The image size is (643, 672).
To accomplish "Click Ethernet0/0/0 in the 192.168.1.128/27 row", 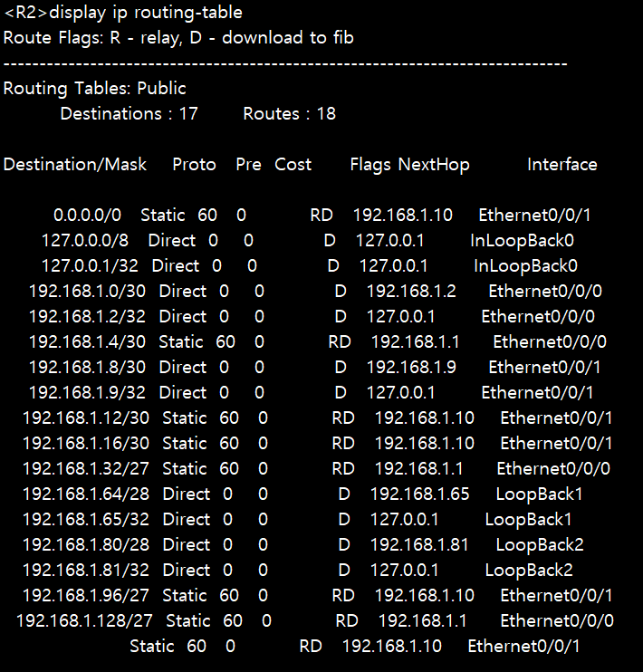I will coord(557,620).
